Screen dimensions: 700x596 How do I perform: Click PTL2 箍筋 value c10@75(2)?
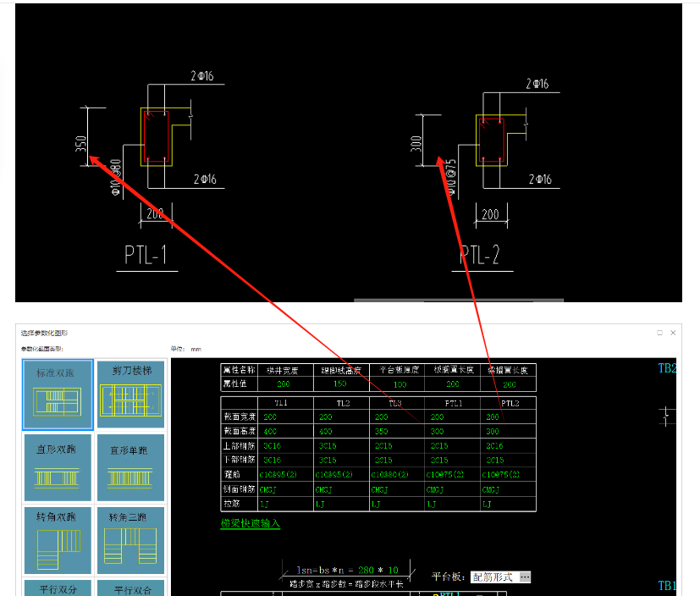[x=500, y=474]
